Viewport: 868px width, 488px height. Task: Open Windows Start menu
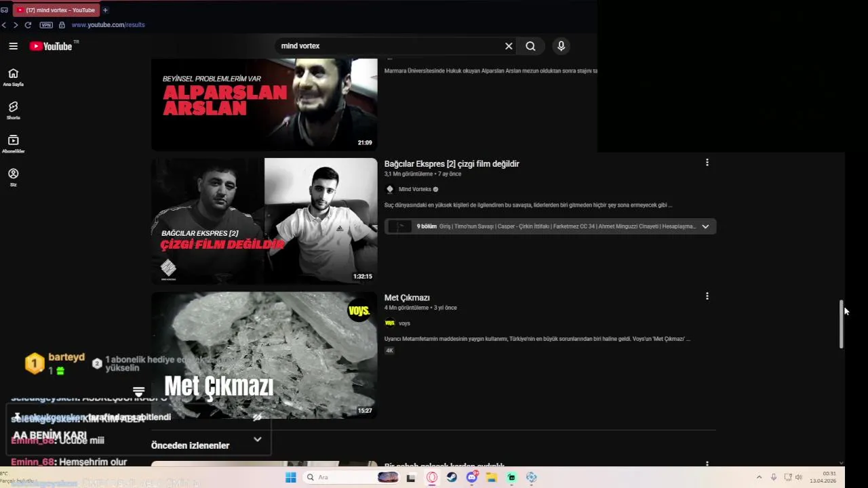(291, 477)
